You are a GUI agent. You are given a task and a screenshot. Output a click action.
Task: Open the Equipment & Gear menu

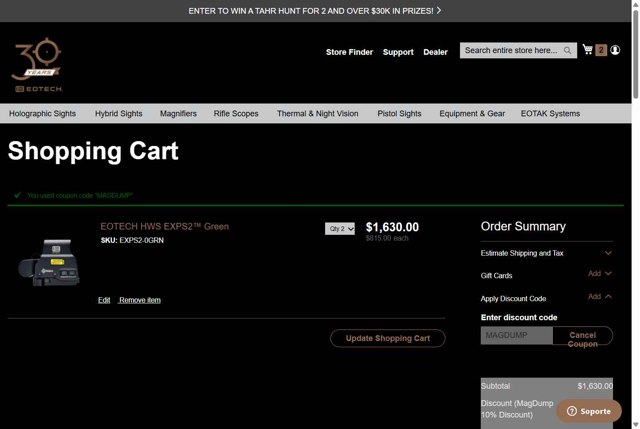[x=472, y=113]
